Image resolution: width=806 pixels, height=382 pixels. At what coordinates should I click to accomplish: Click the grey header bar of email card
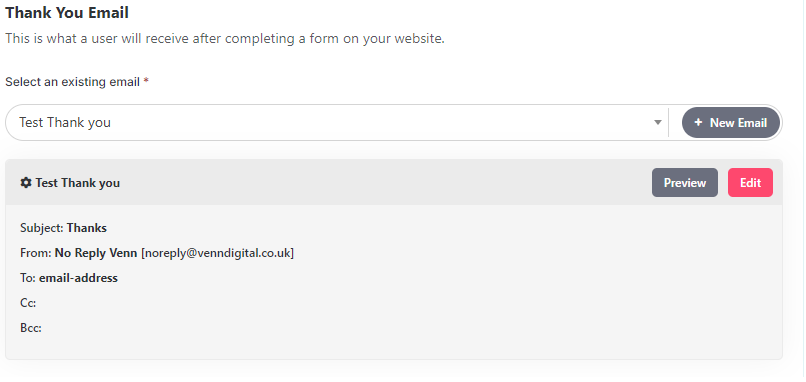394,183
